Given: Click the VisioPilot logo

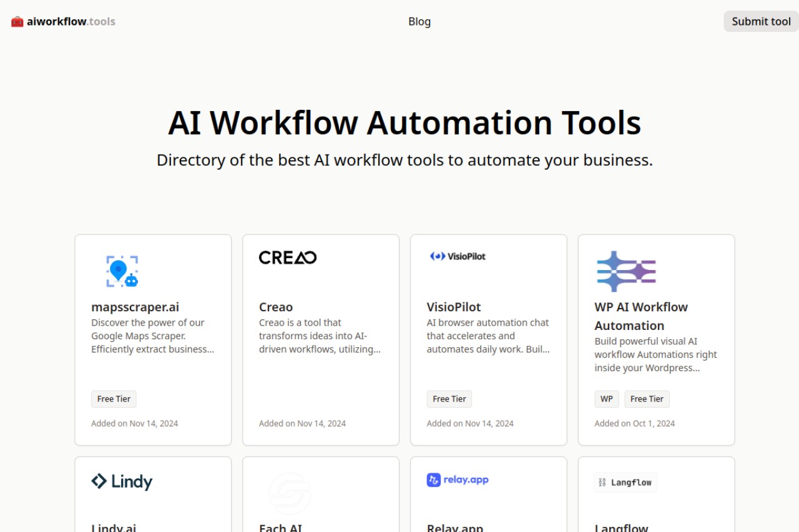Looking at the screenshot, I should click(458, 256).
